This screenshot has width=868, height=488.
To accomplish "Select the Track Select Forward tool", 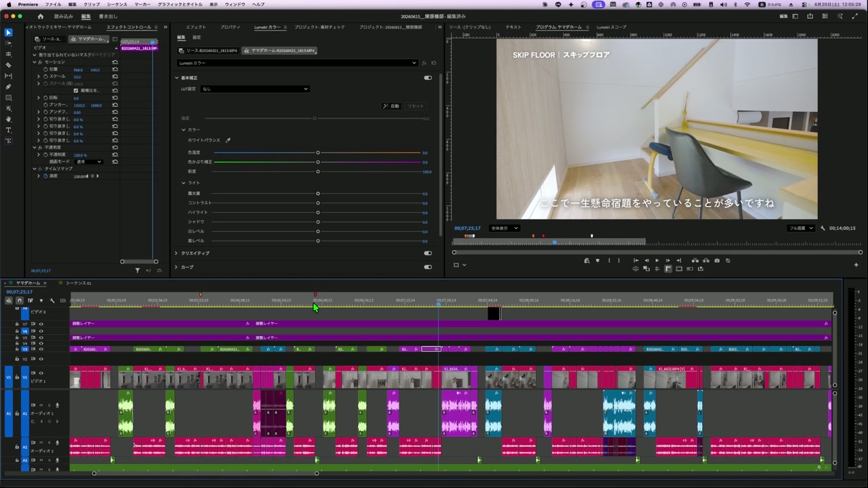I will tap(9, 43).
